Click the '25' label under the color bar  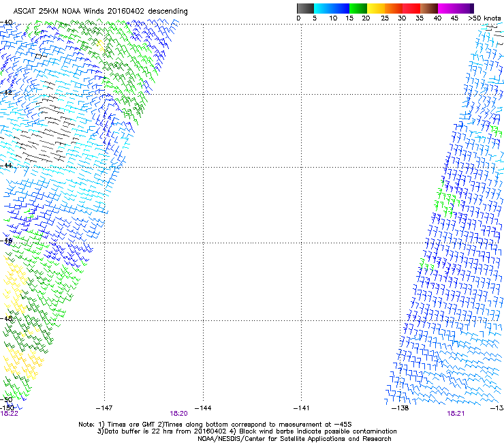coord(385,18)
